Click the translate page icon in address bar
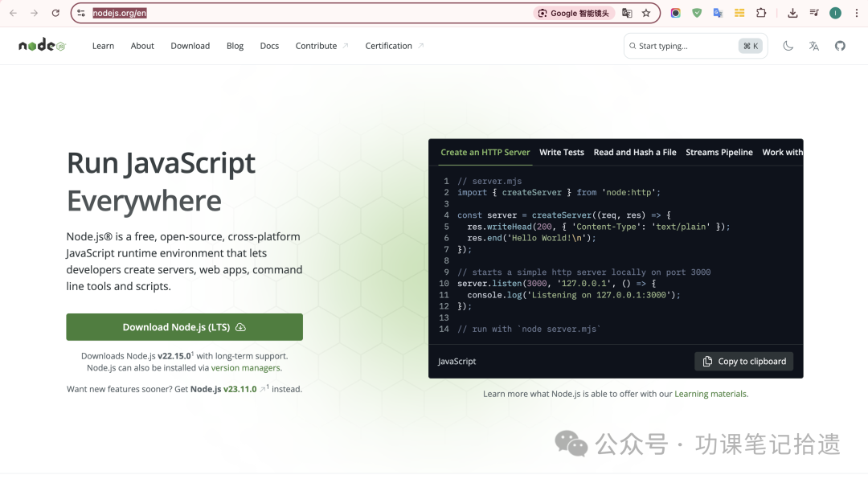The height and width of the screenshot is (479, 868). 627,14
